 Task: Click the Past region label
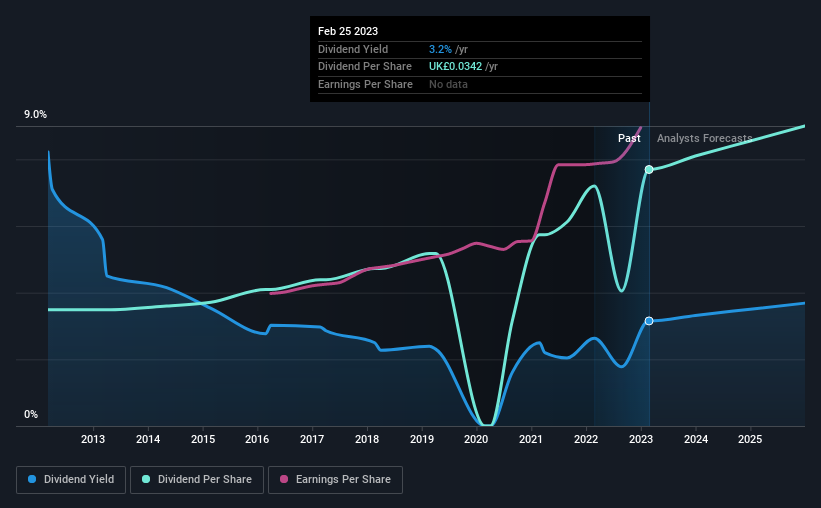point(629,138)
